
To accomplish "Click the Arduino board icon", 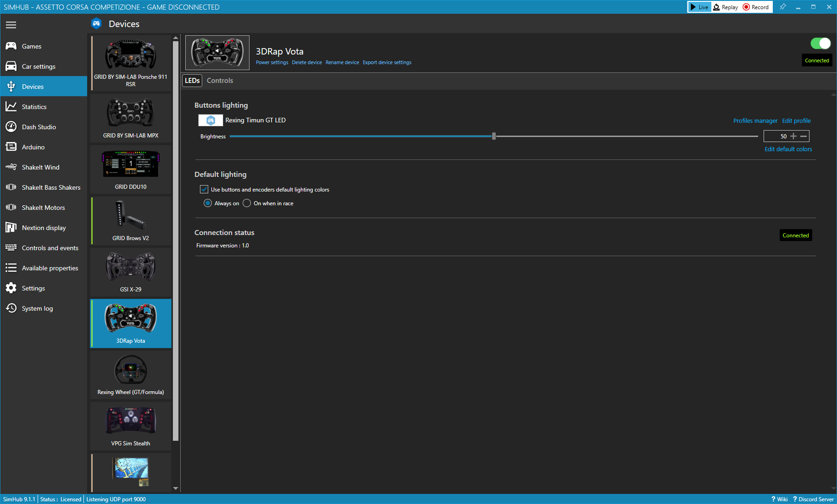I will pyautogui.click(x=11, y=147).
